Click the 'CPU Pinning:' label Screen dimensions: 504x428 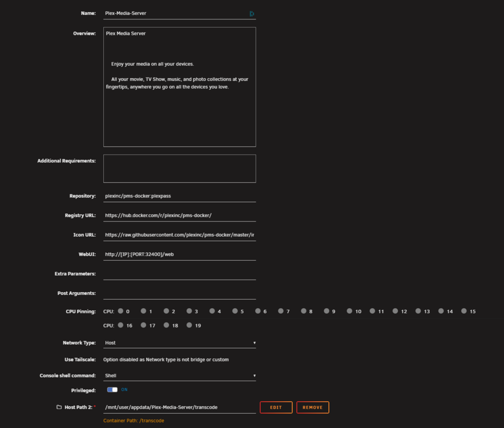click(x=80, y=312)
